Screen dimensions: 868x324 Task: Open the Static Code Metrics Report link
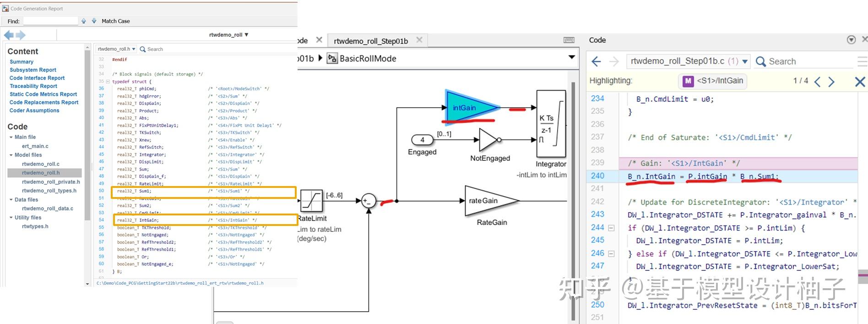point(43,94)
